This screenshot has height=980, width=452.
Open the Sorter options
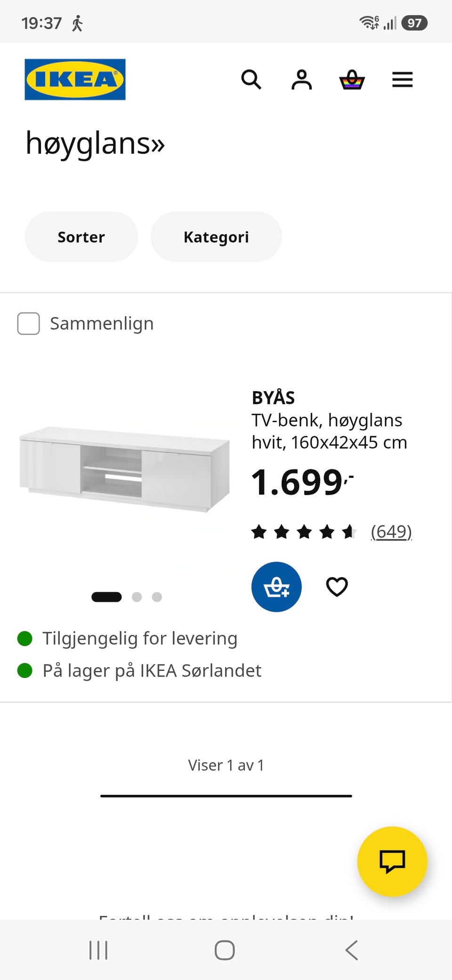pos(81,237)
